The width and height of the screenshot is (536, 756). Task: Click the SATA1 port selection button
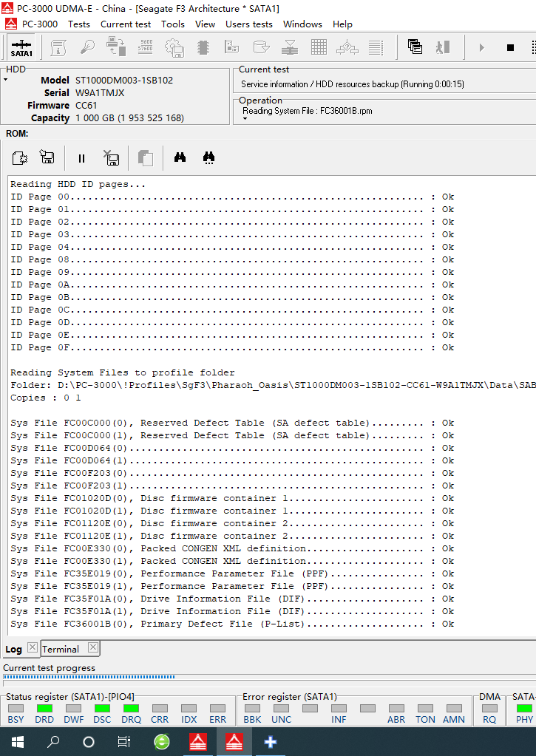coord(21,47)
